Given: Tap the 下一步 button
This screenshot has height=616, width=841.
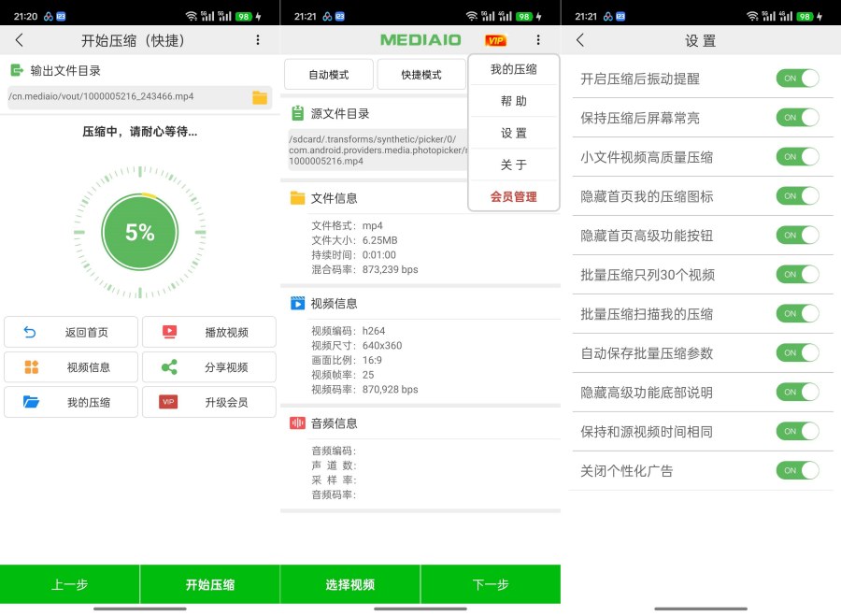Looking at the screenshot, I should point(491,583).
